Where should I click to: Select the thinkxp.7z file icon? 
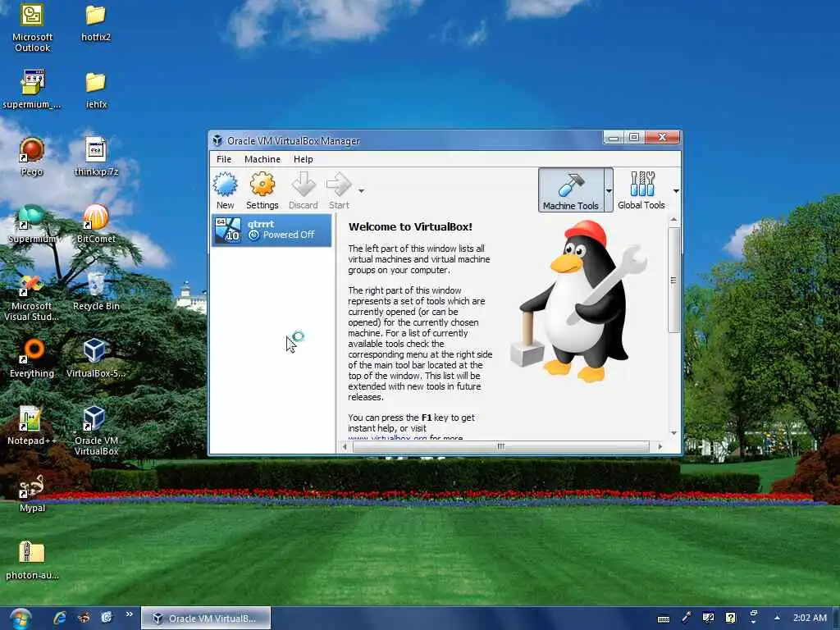point(96,157)
